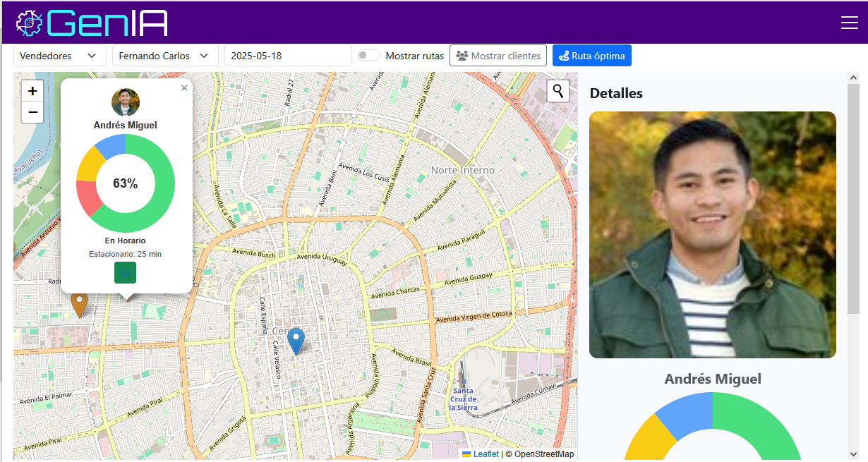Zoom in on the map

[32, 91]
